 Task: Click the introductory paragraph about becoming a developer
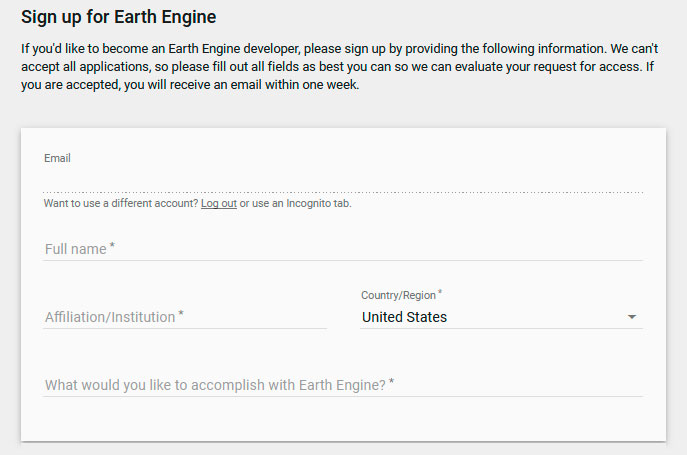(x=340, y=67)
